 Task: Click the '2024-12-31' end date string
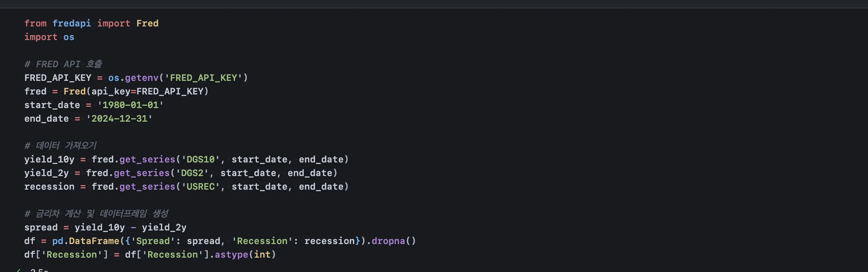(119, 119)
